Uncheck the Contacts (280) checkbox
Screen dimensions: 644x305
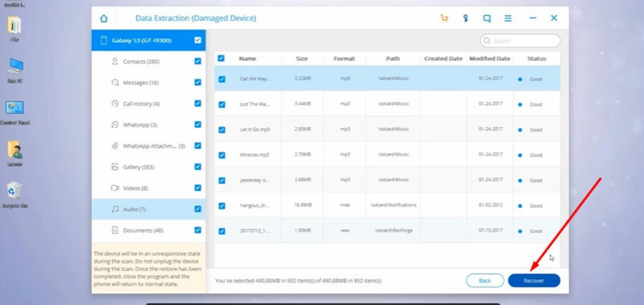pyautogui.click(x=198, y=61)
